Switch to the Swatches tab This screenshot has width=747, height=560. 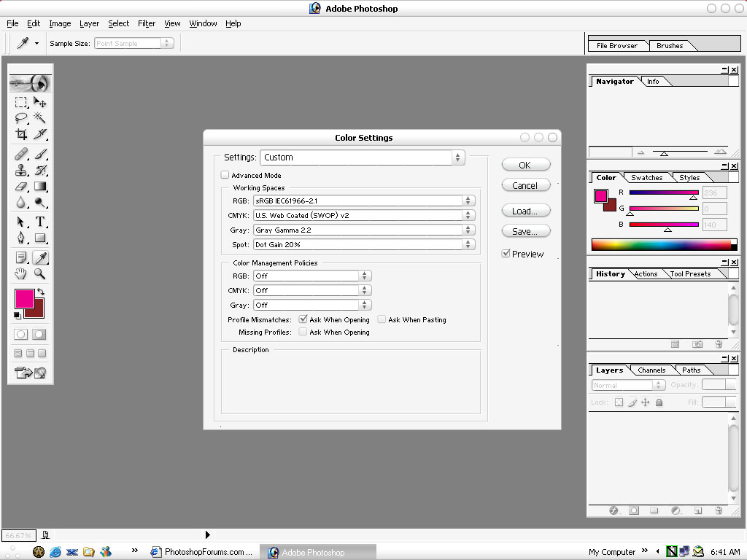point(646,177)
